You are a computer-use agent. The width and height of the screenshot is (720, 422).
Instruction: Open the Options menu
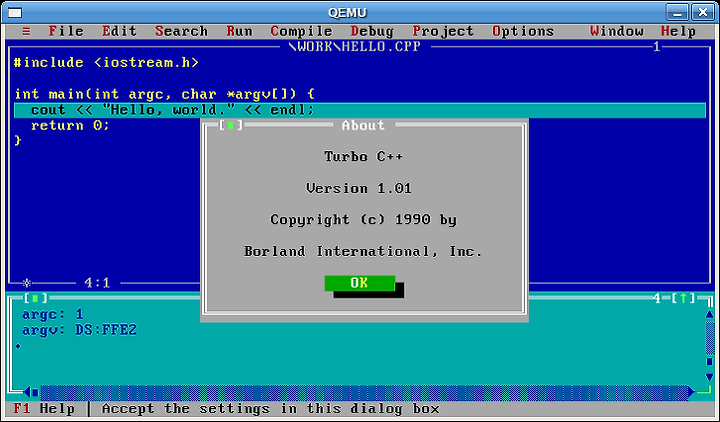(x=523, y=31)
